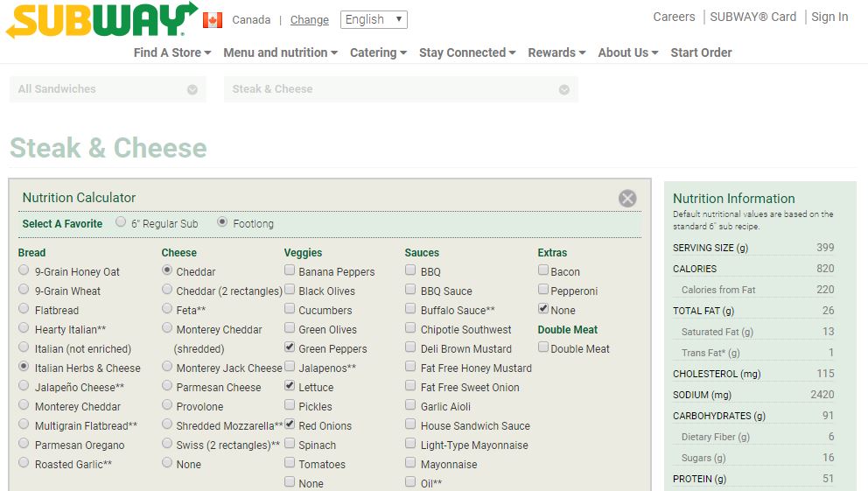This screenshot has width=868, height=491.
Task: Click the Subway logo
Action: click(x=101, y=20)
